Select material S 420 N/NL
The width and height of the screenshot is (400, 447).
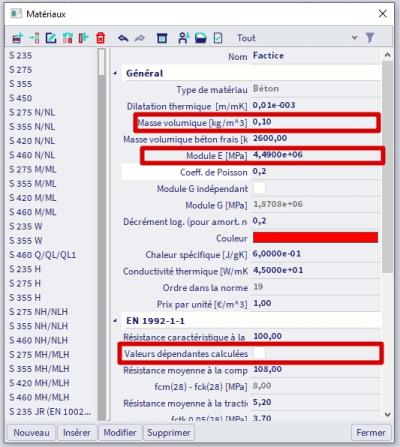[x=32, y=141]
